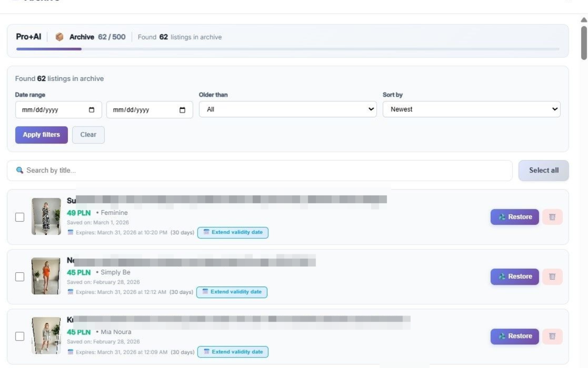This screenshot has height=368, width=588.
Task: Click the 'Archive 62 / 500' counter
Action: point(97,37)
